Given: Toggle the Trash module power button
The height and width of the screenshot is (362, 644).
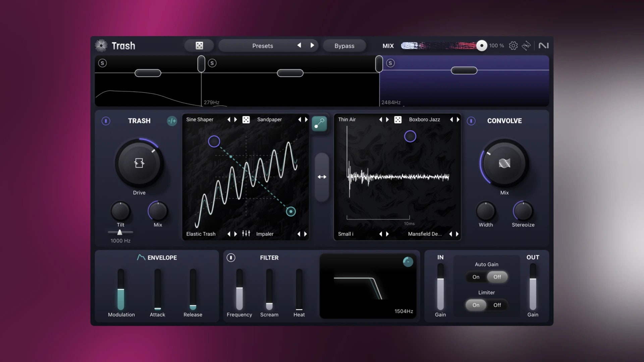Looking at the screenshot, I should 106,121.
